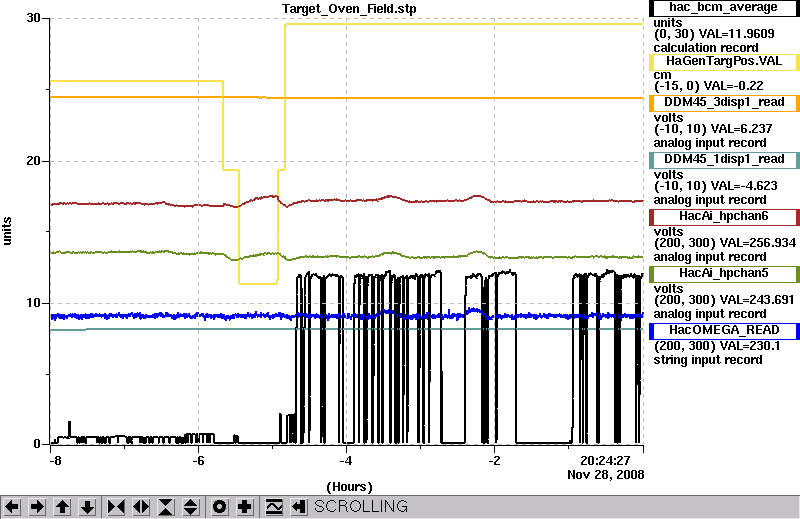800x519 pixels.
Task: Zoom in time axis with the bowtie icon
Action: (116, 507)
